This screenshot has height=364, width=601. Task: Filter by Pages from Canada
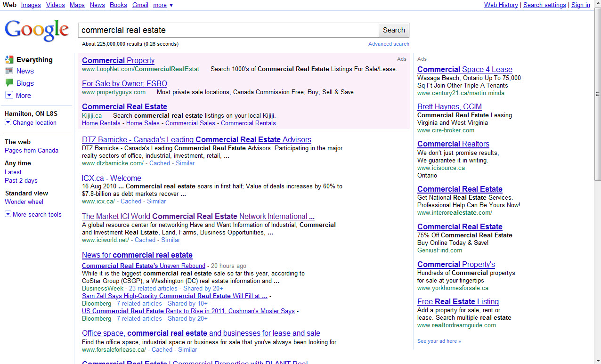tap(32, 151)
